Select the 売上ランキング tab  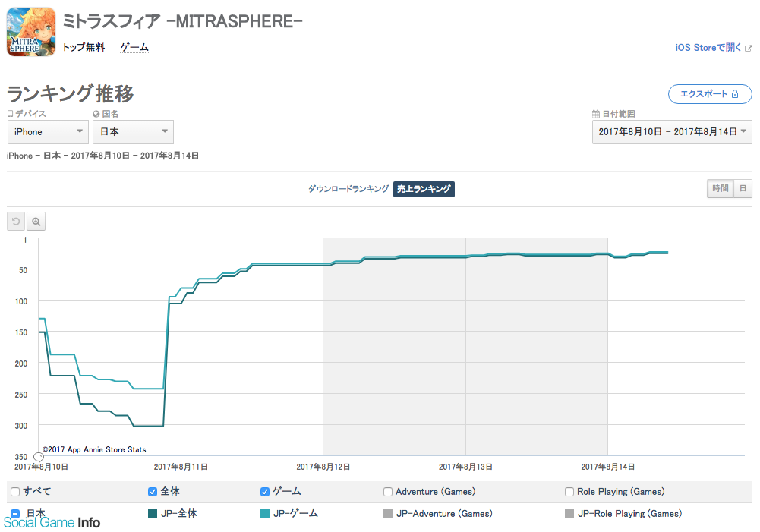click(424, 189)
